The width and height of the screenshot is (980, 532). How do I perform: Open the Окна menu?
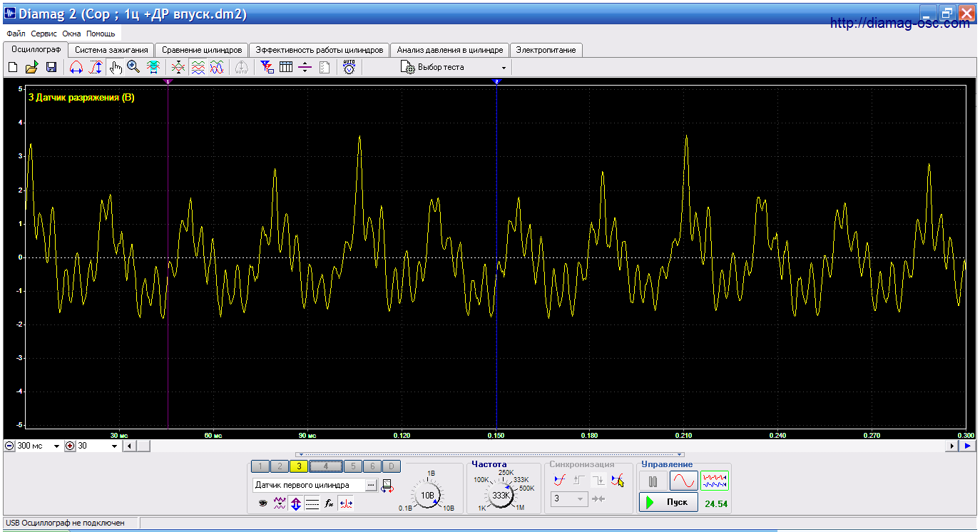71,34
